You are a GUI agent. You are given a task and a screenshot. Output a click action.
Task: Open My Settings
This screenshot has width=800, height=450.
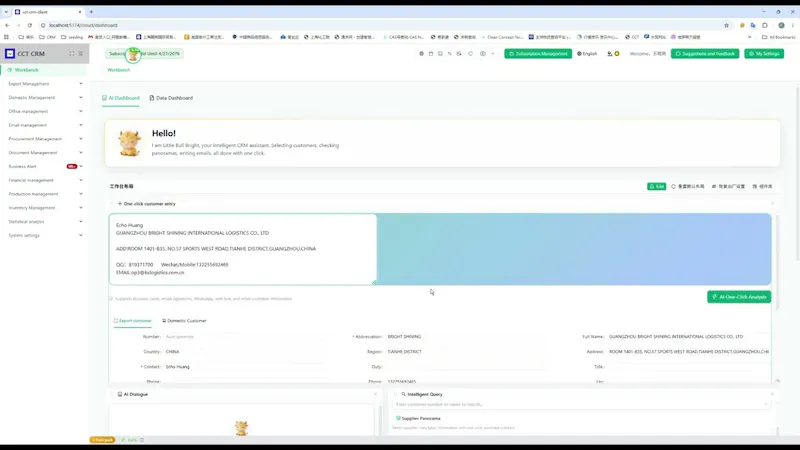764,54
